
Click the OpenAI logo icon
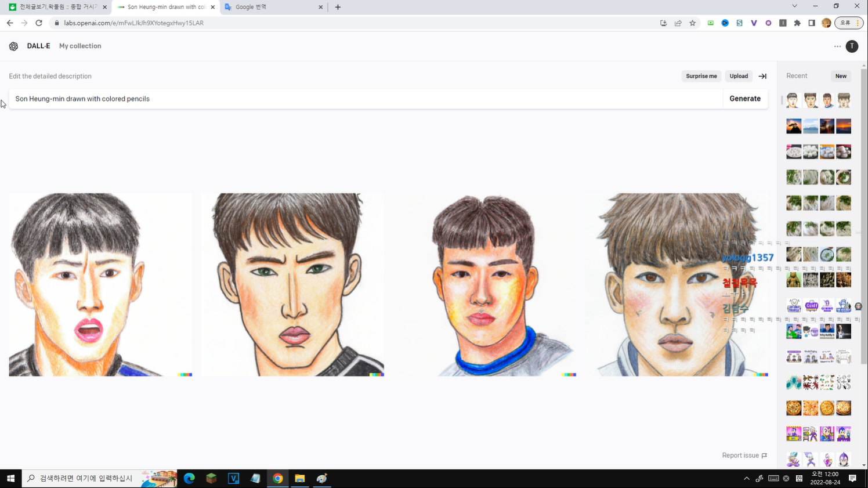[13, 46]
